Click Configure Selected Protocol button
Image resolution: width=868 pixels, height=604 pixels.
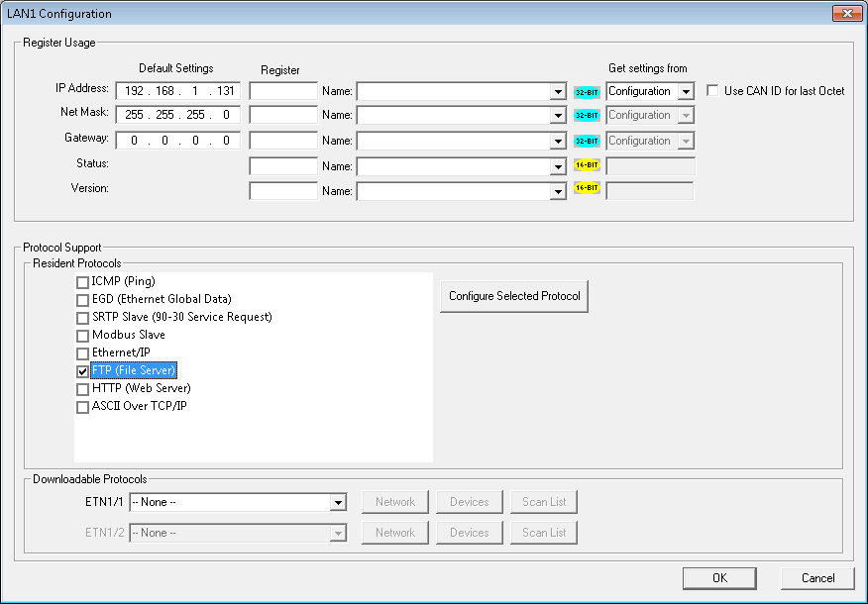tap(514, 296)
